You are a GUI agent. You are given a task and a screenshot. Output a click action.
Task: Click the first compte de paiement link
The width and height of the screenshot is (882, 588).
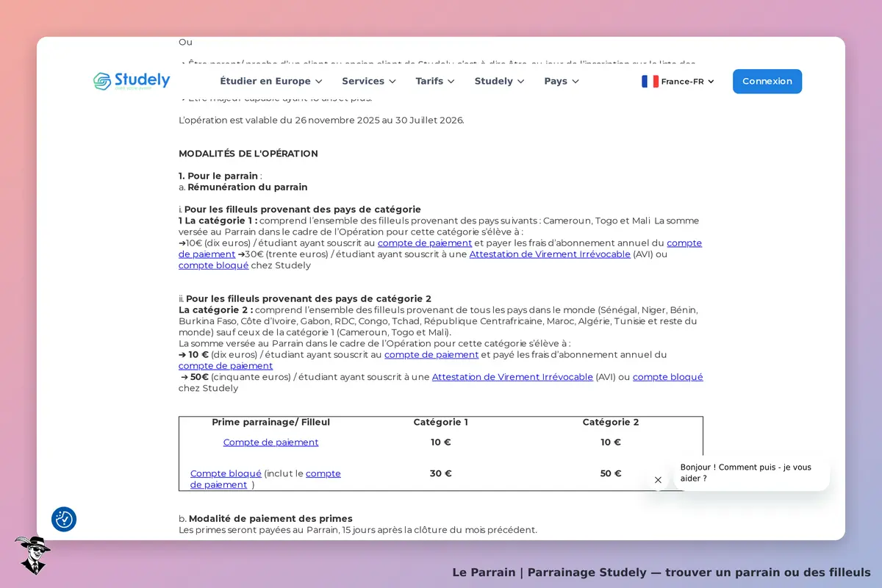pos(425,243)
